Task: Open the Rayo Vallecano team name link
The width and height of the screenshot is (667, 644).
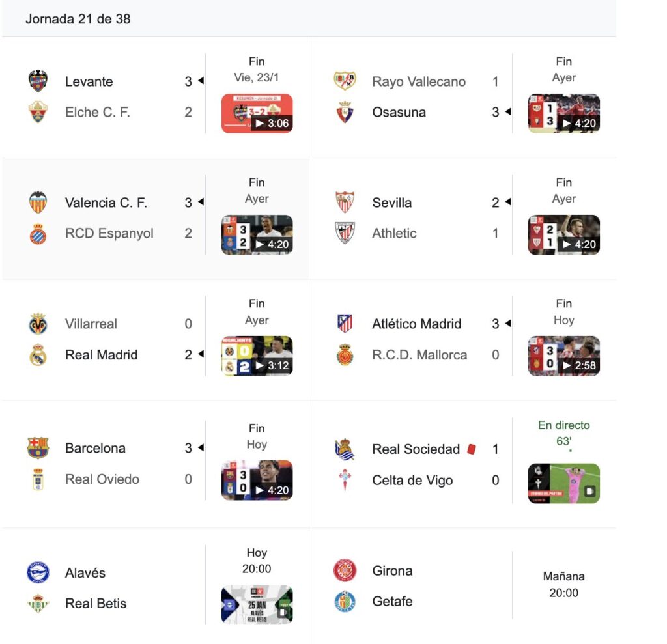Action: tap(419, 81)
